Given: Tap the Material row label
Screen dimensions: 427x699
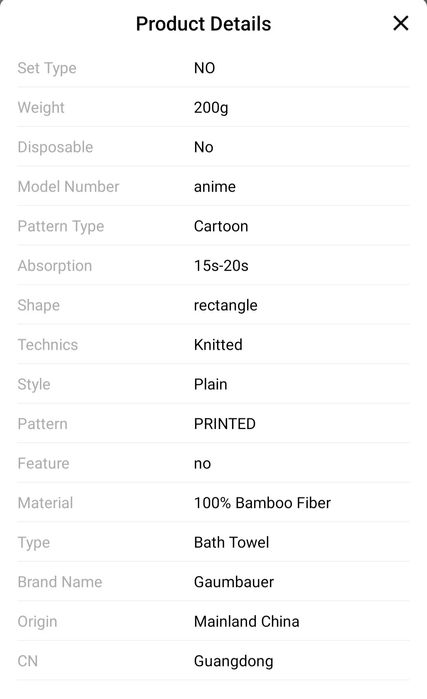Looking at the screenshot, I should click(45, 503).
